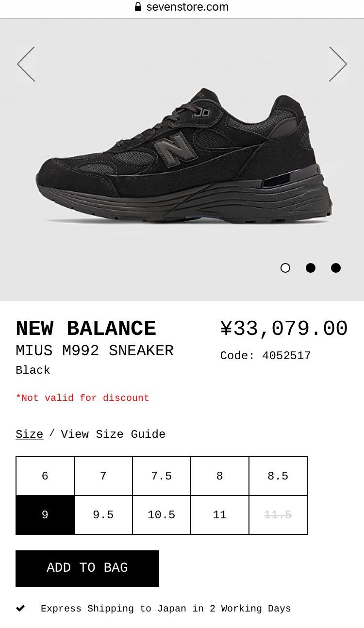
Task: Pick size 10.5
Action: tap(162, 515)
